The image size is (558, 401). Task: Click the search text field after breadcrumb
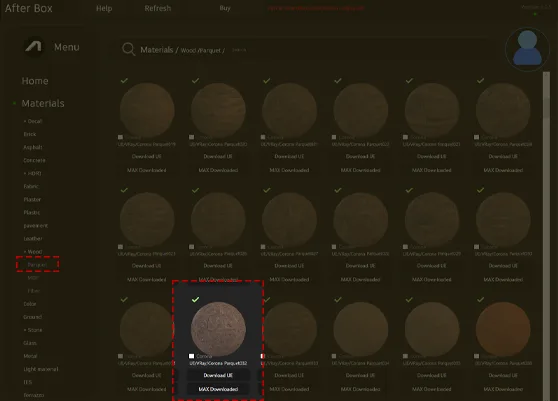[239, 50]
